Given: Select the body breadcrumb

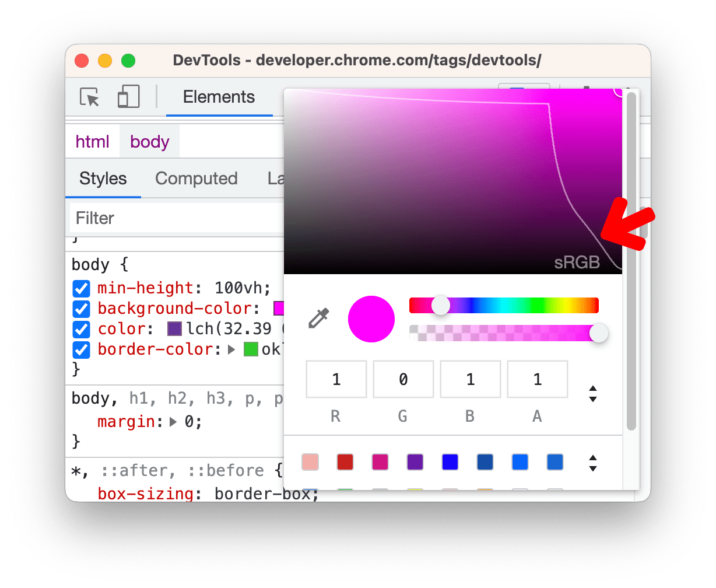Looking at the screenshot, I should (149, 141).
